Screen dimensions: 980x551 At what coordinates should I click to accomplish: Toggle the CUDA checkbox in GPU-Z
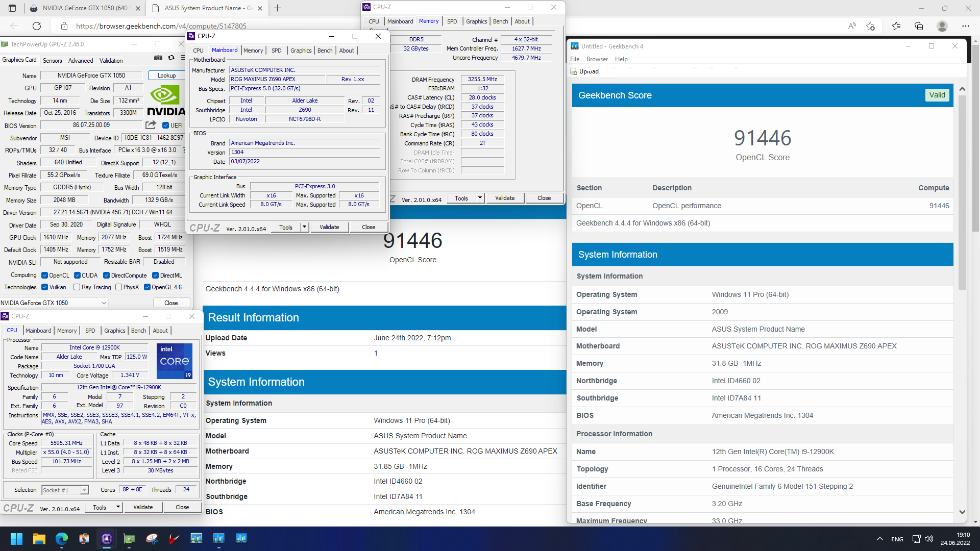tap(78, 275)
